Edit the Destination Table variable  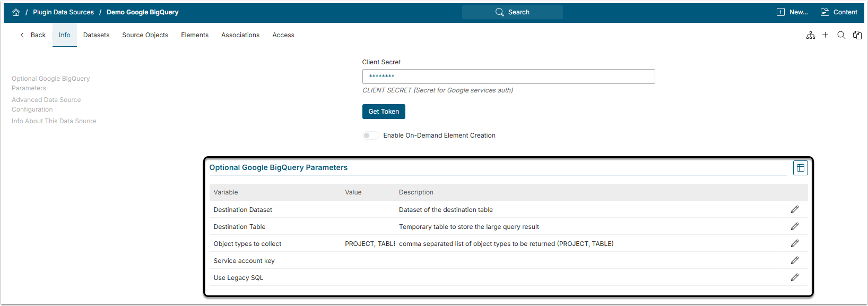[795, 227]
